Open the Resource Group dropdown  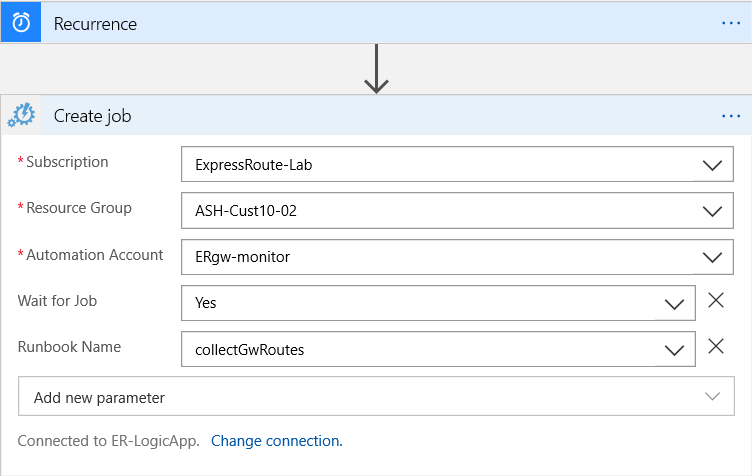point(712,211)
